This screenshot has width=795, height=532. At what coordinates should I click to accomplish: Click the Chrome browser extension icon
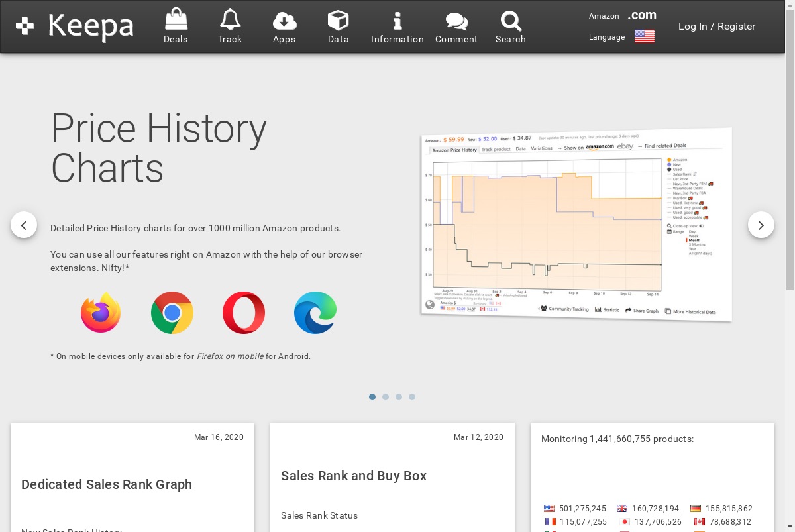[172, 313]
